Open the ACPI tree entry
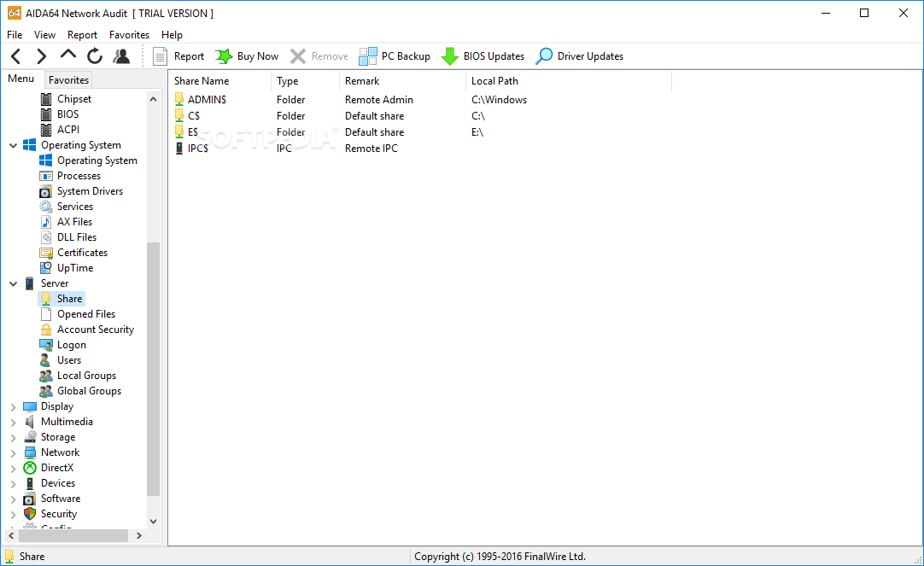924x566 pixels. (x=67, y=130)
